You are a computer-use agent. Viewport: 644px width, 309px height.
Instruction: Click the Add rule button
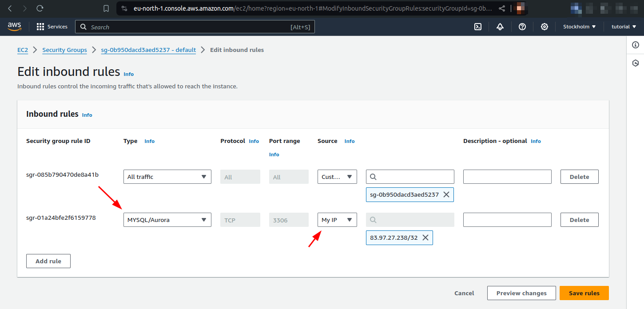tap(48, 261)
